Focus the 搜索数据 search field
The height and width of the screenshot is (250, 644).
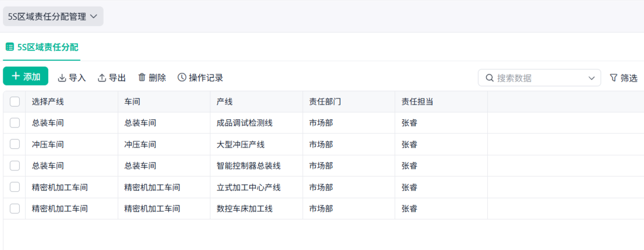[537, 78]
